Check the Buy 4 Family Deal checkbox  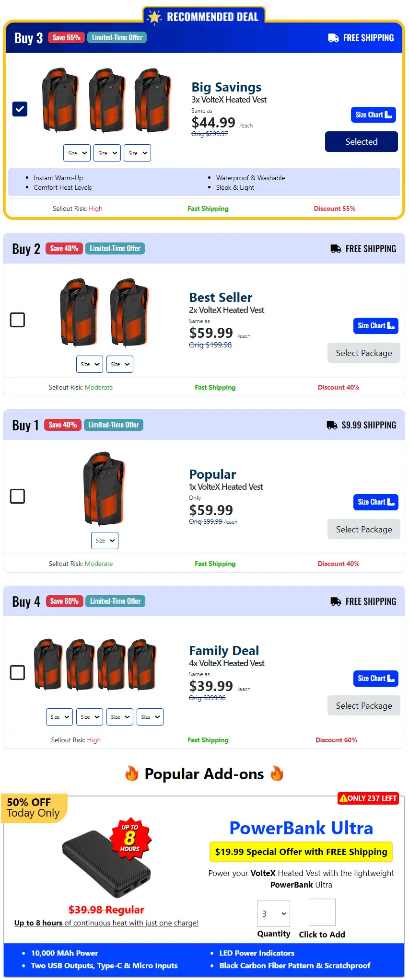(17, 672)
